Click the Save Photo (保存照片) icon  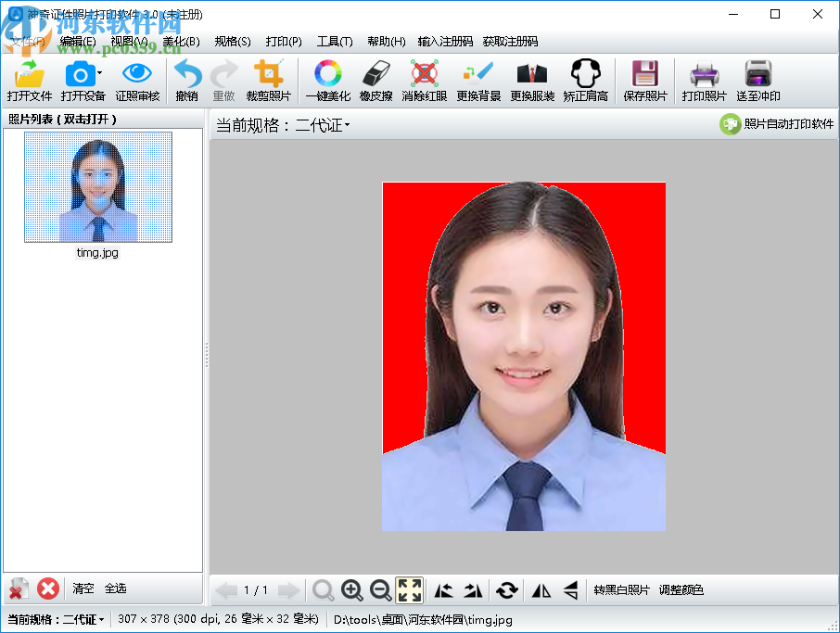[644, 81]
